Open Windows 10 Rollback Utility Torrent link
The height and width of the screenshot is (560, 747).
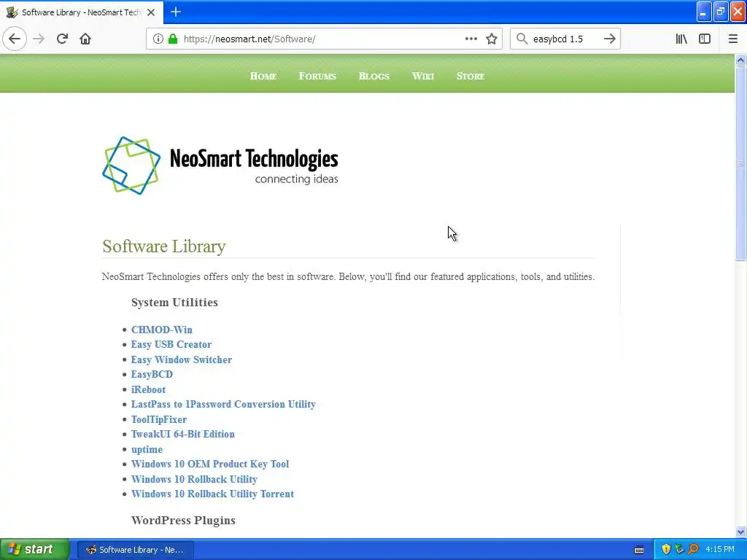pos(212,494)
